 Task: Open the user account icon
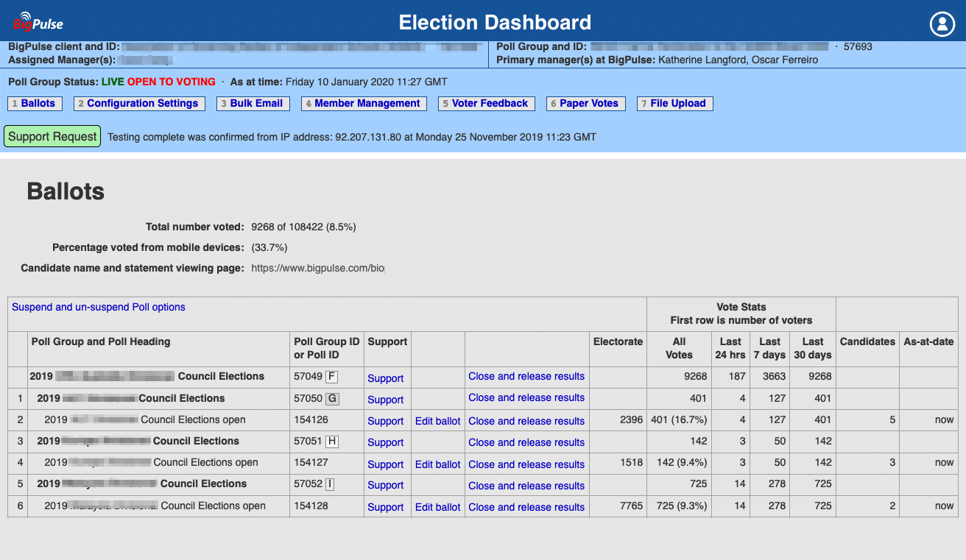click(942, 24)
